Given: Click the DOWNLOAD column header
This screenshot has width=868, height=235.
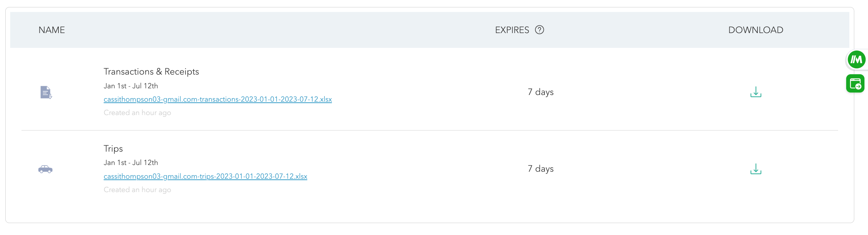Looking at the screenshot, I should tap(755, 30).
